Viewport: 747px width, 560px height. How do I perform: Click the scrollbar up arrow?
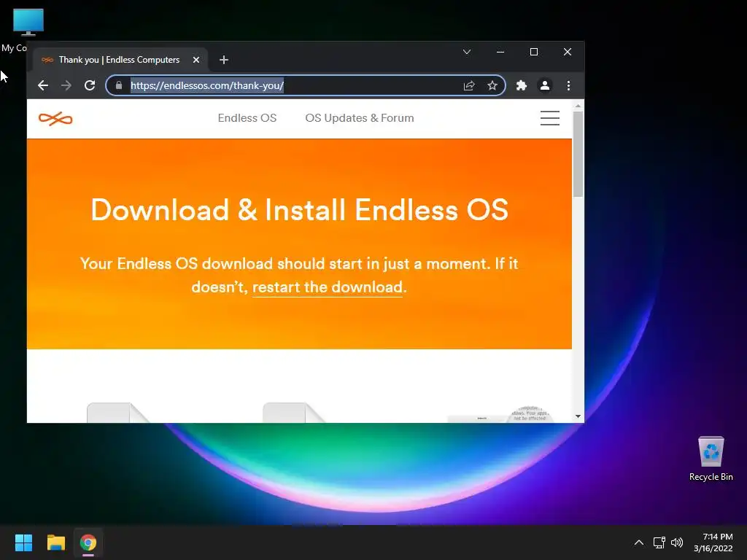pos(578,106)
